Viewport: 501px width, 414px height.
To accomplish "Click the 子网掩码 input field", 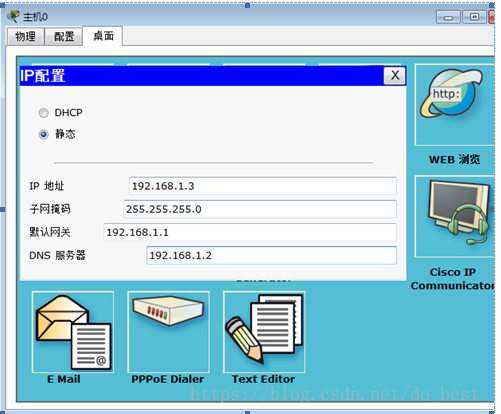I will click(x=260, y=209).
